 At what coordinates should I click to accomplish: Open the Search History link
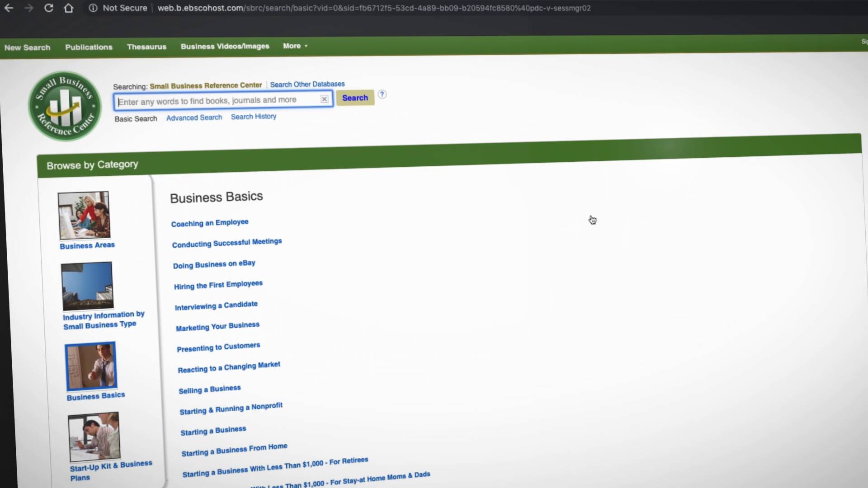click(x=253, y=117)
